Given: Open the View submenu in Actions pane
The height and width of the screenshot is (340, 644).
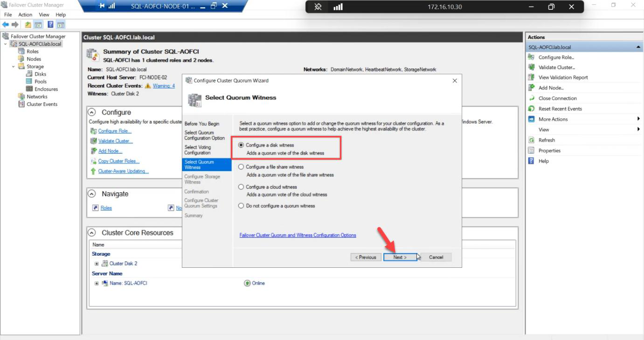Looking at the screenshot, I should (x=584, y=129).
